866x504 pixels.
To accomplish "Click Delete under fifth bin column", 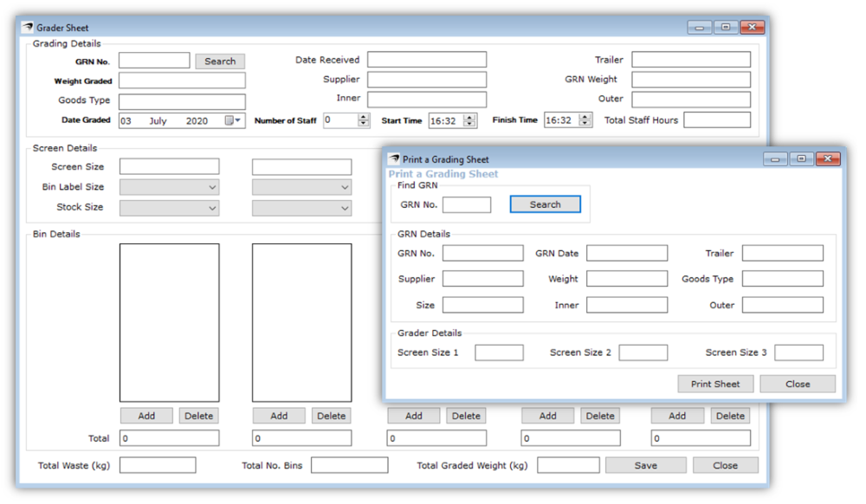I will pos(731,416).
